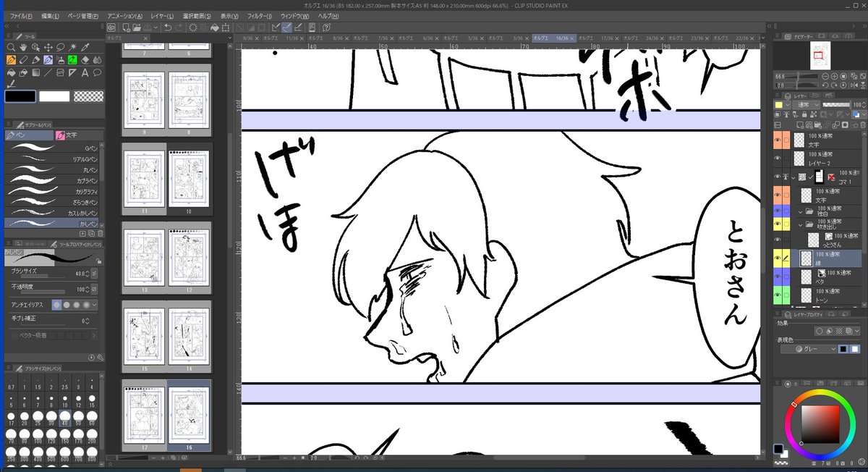
Task: Zoom in on navigator panel
Action: point(835,76)
